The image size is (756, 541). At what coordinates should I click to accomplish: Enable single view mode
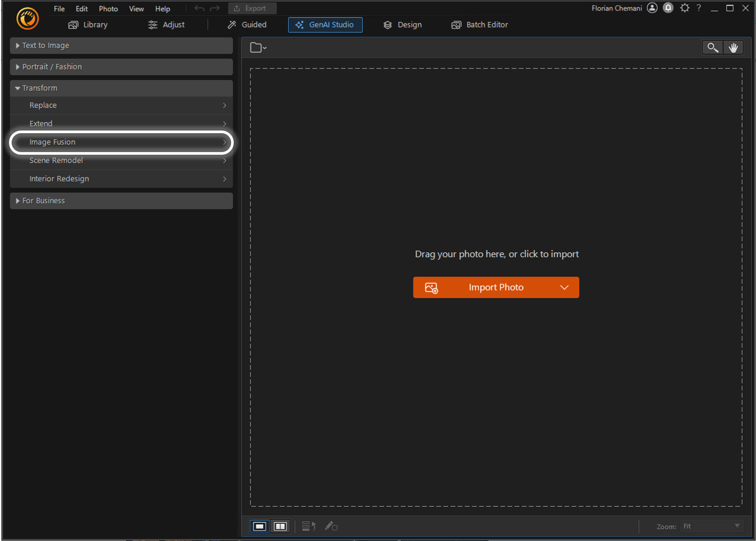(259, 526)
